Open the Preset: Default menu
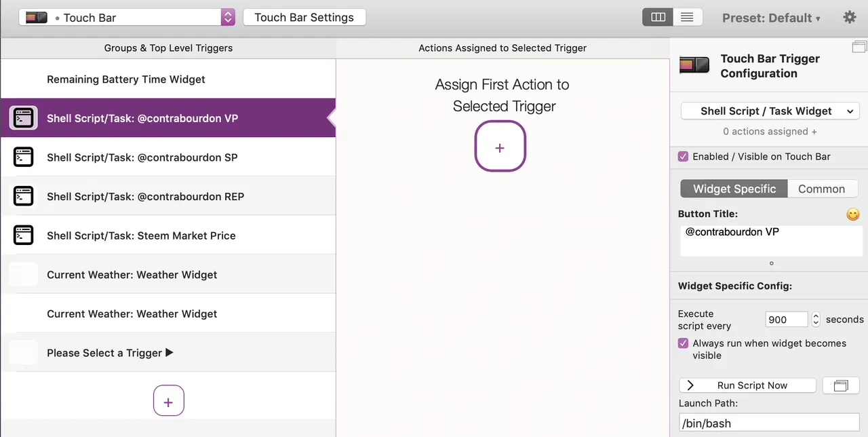Screen dimensions: 868x437 (771, 18)
